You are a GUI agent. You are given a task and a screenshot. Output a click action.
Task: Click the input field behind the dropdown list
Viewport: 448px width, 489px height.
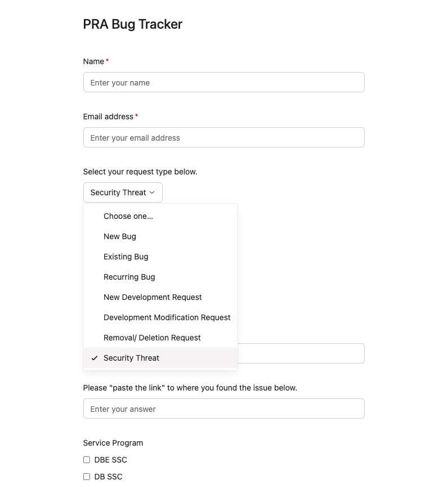(x=301, y=353)
